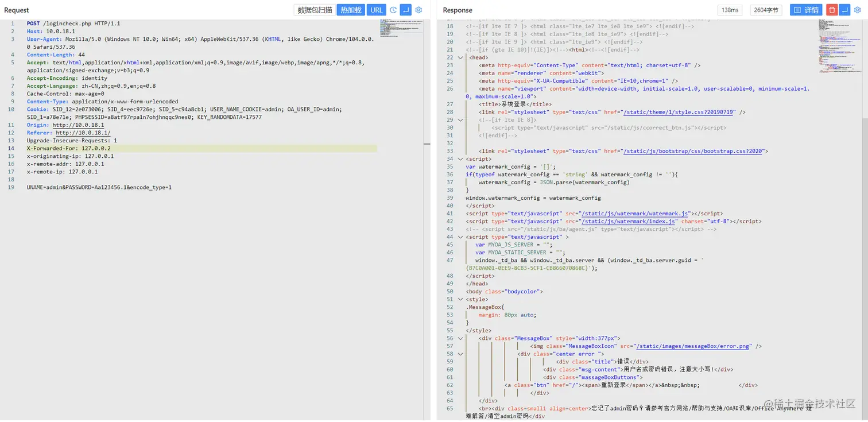Open the 详情 details button
Screen dimensions: 868x422
click(806, 10)
